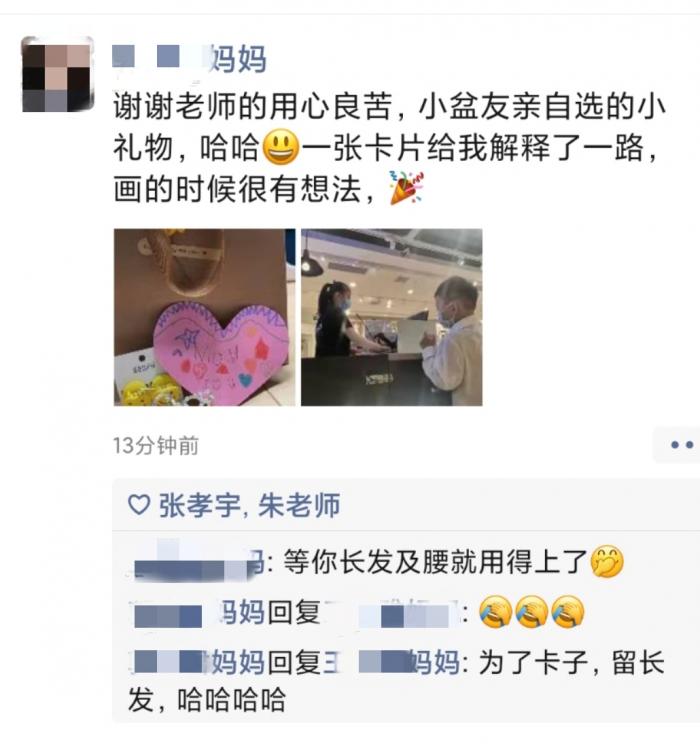The width and height of the screenshot is (700, 744).
Task: Open the shop counter photo with child
Action: pyautogui.click(x=392, y=317)
